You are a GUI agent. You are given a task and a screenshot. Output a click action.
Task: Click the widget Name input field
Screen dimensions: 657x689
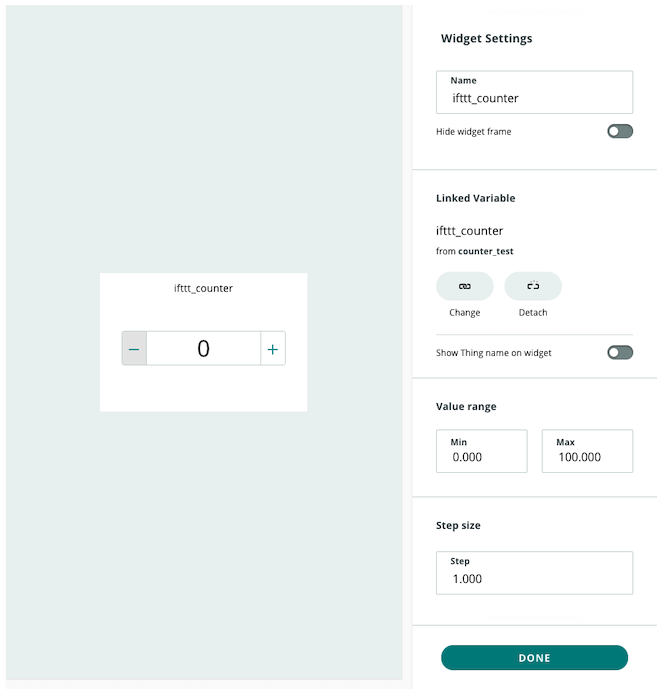pyautogui.click(x=534, y=98)
